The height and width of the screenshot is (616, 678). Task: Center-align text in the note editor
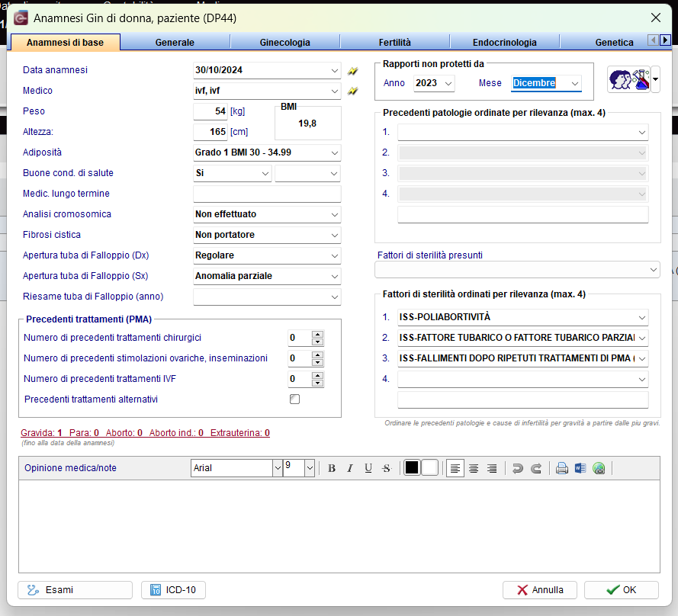point(474,468)
